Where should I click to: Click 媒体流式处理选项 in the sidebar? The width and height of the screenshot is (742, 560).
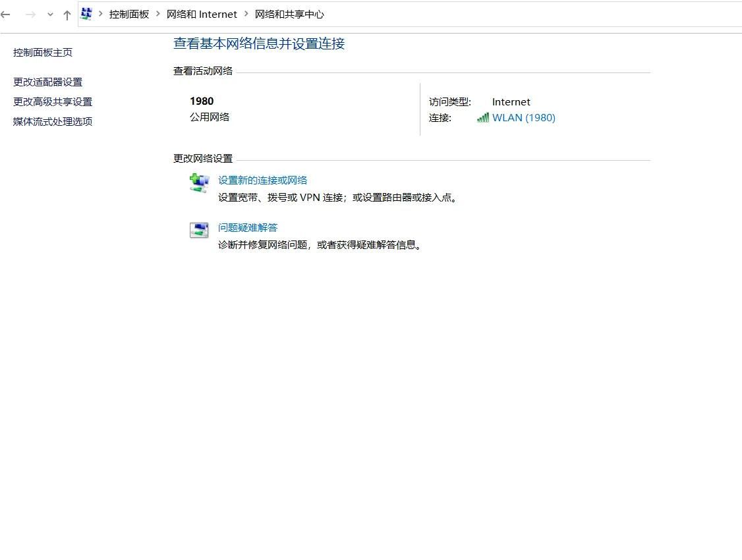52,121
